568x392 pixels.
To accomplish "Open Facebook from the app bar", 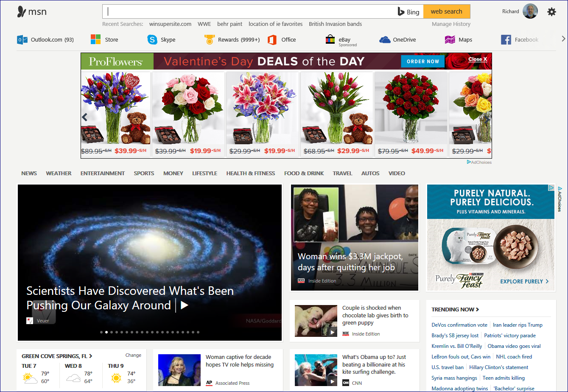I will point(520,39).
